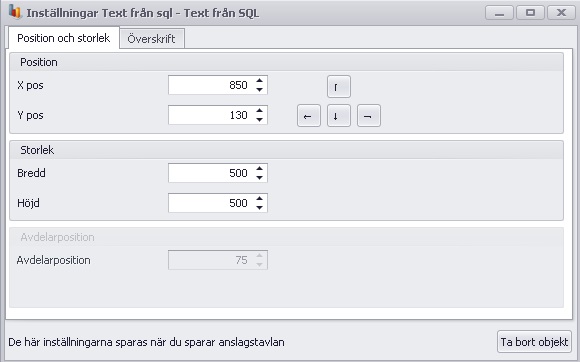Decrease the Y pos value with down arrow
The width and height of the screenshot is (580, 362).
tap(259, 119)
